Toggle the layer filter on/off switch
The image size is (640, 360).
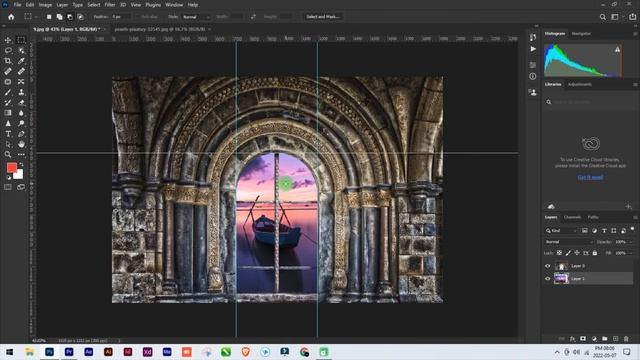coord(632,229)
